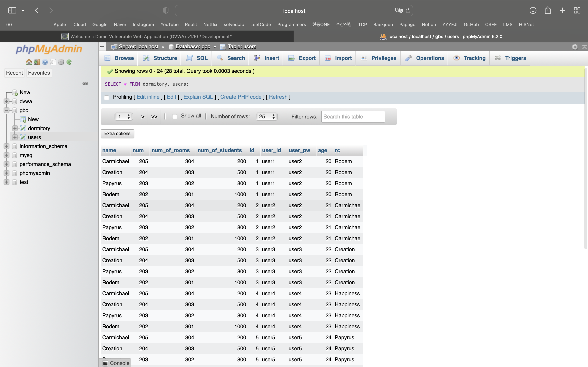The height and width of the screenshot is (367, 588).
Task: Open the page number selector dropdown
Action: click(x=124, y=116)
